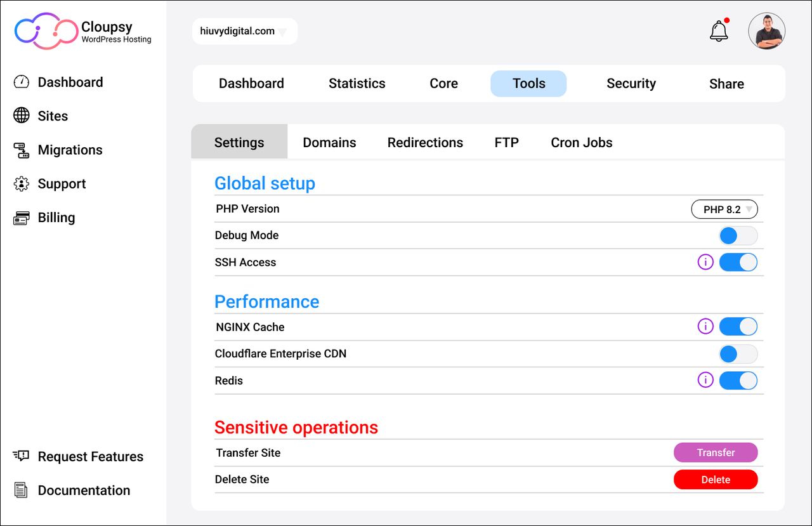The height and width of the screenshot is (526, 812).
Task: Open the PHP Version dropdown
Action: [724, 209]
